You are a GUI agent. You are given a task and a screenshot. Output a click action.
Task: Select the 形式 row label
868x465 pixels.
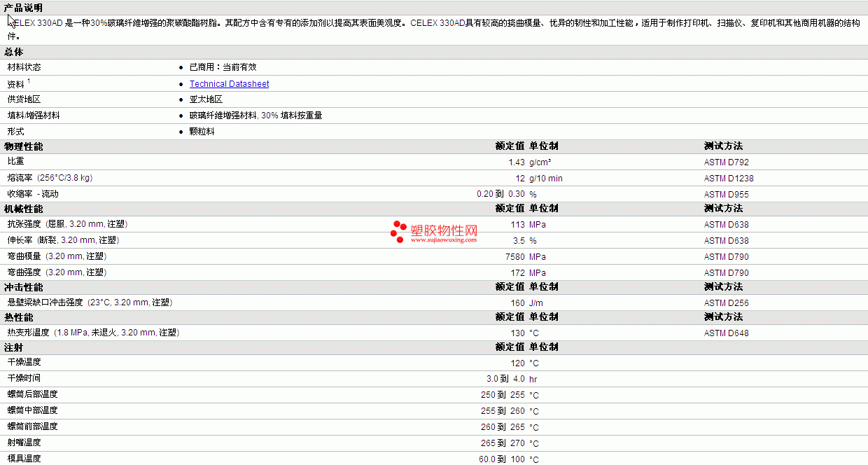(15, 132)
